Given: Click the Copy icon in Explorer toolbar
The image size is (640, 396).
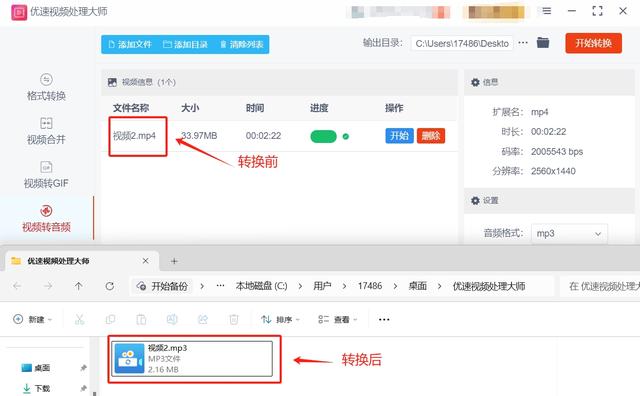Looking at the screenshot, I should coord(110,319).
